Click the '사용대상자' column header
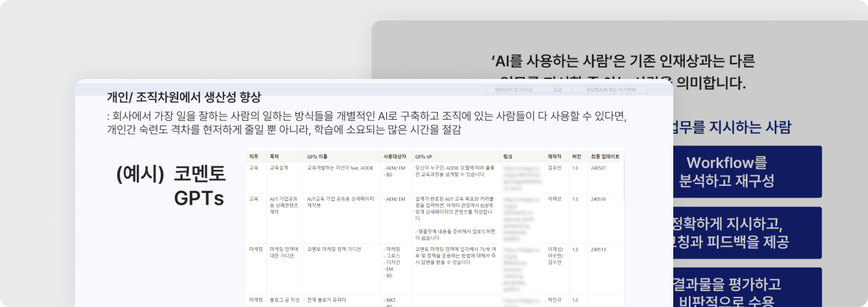 (395, 156)
